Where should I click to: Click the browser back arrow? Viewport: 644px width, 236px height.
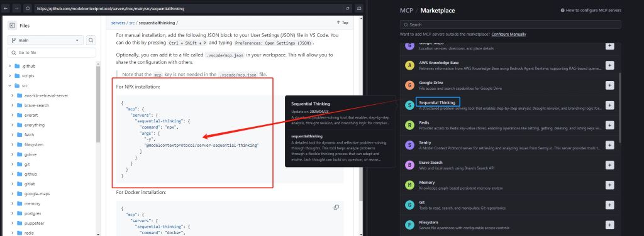pyautogui.click(x=6, y=8)
